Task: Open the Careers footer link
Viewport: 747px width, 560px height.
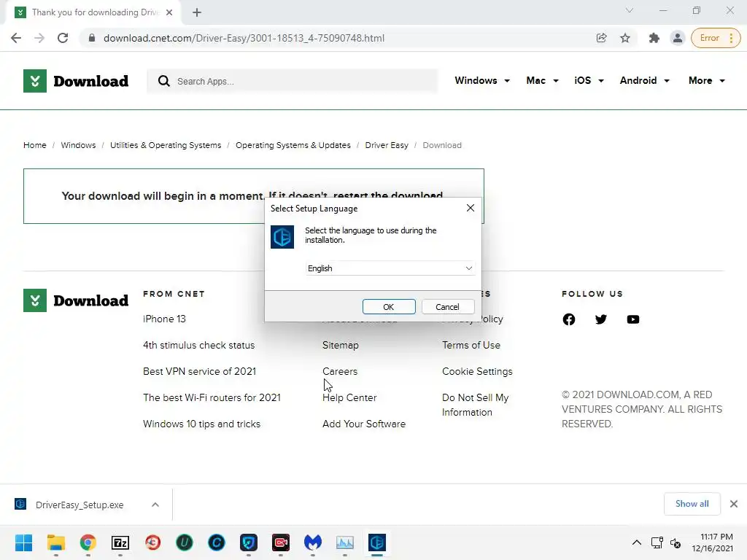Action: 340,371
